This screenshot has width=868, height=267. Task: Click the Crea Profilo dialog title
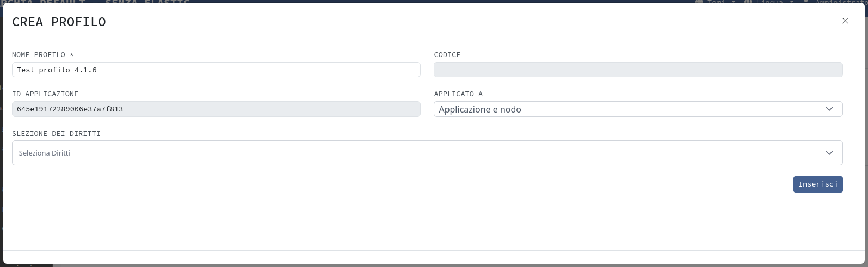[59, 22]
